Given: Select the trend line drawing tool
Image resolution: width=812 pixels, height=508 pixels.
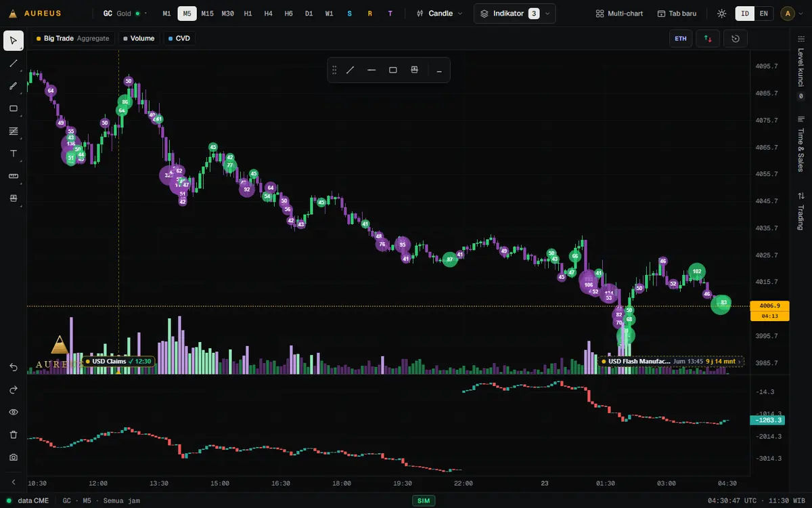Looking at the screenshot, I should (x=14, y=64).
